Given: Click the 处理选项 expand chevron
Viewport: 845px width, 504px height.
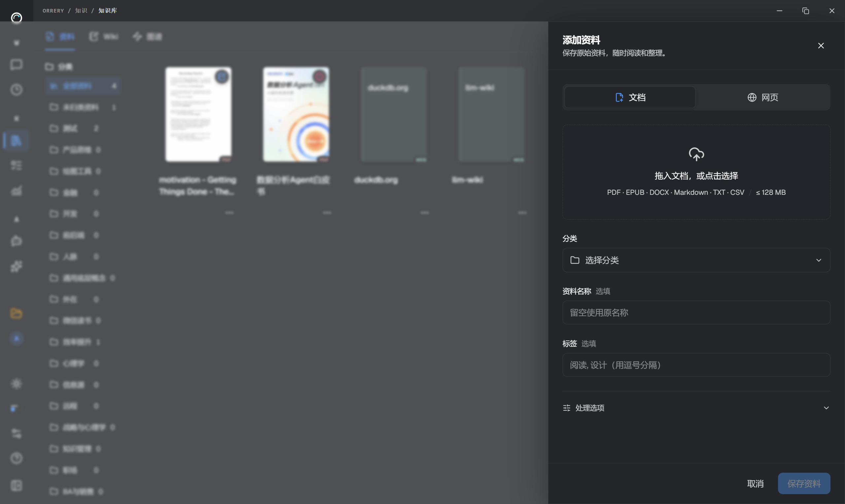Looking at the screenshot, I should pos(826,408).
